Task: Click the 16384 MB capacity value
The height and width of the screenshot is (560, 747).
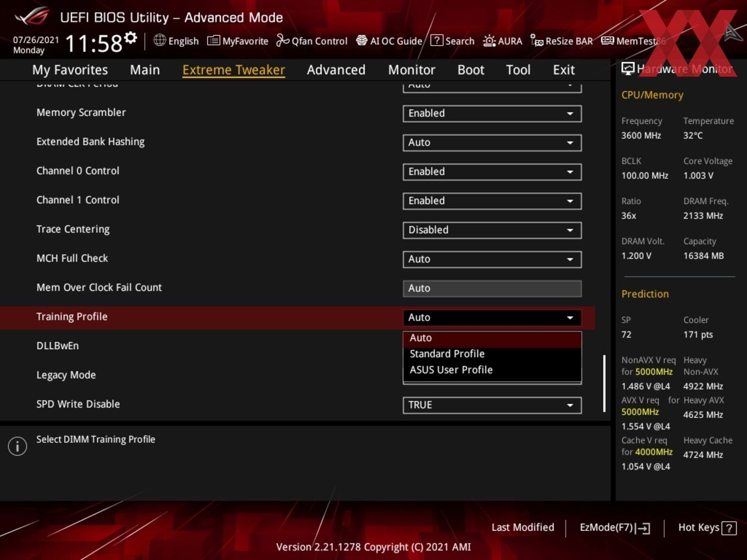Action: [x=704, y=256]
